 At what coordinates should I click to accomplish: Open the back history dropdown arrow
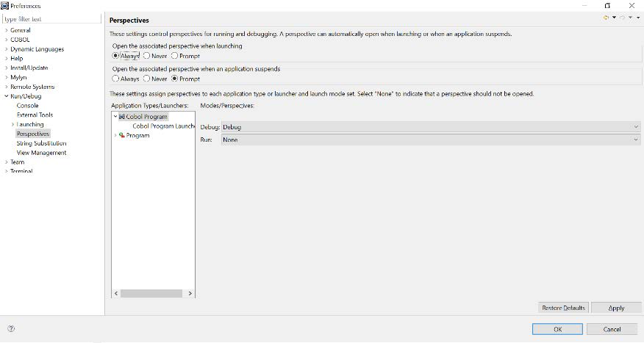click(x=614, y=18)
